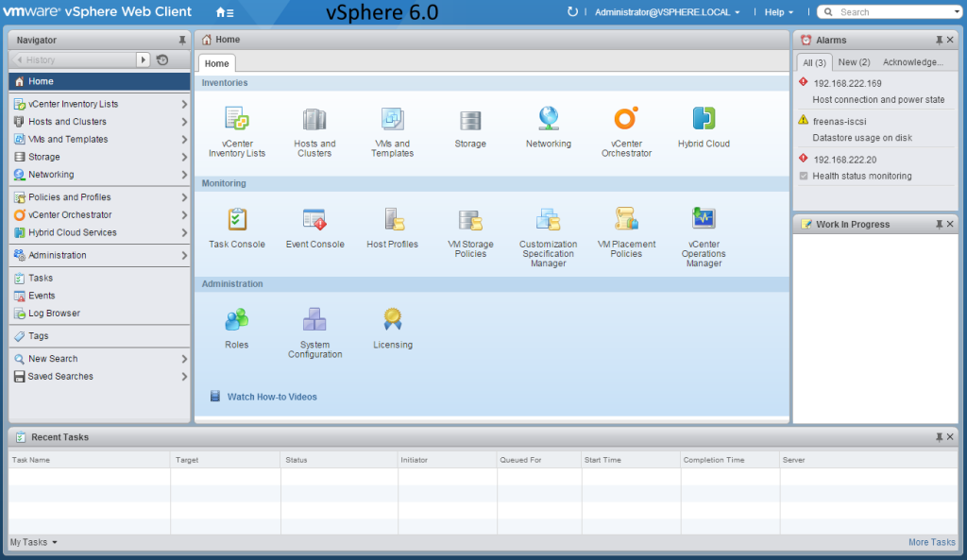This screenshot has width=967, height=560.
Task: Expand Hybrid Cloud Services in the Navigator
Action: tap(185, 232)
